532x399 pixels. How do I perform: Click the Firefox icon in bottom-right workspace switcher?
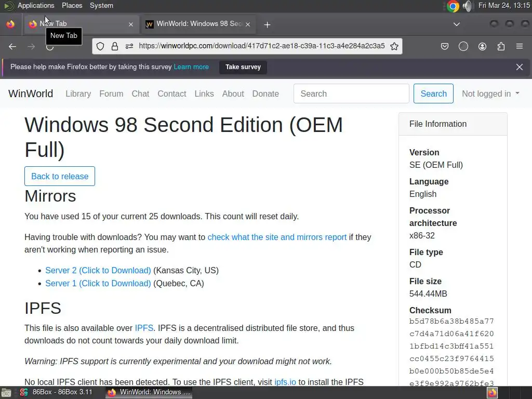[493, 393]
